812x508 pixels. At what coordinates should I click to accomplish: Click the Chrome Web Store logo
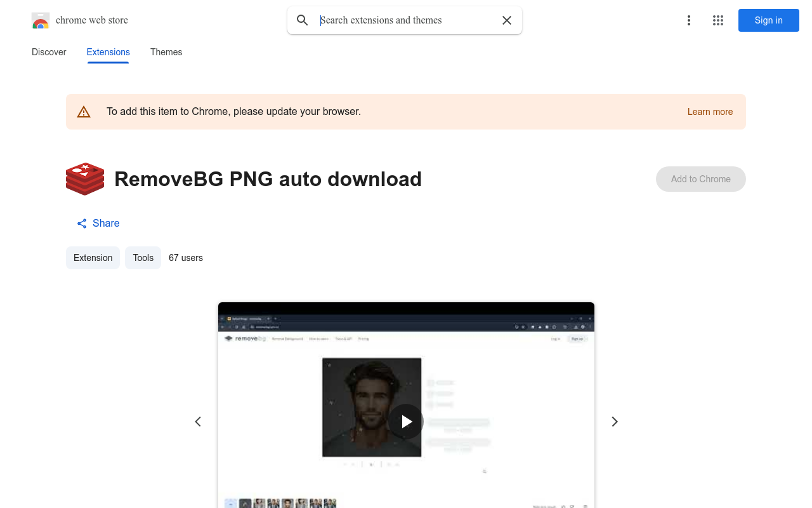41,20
